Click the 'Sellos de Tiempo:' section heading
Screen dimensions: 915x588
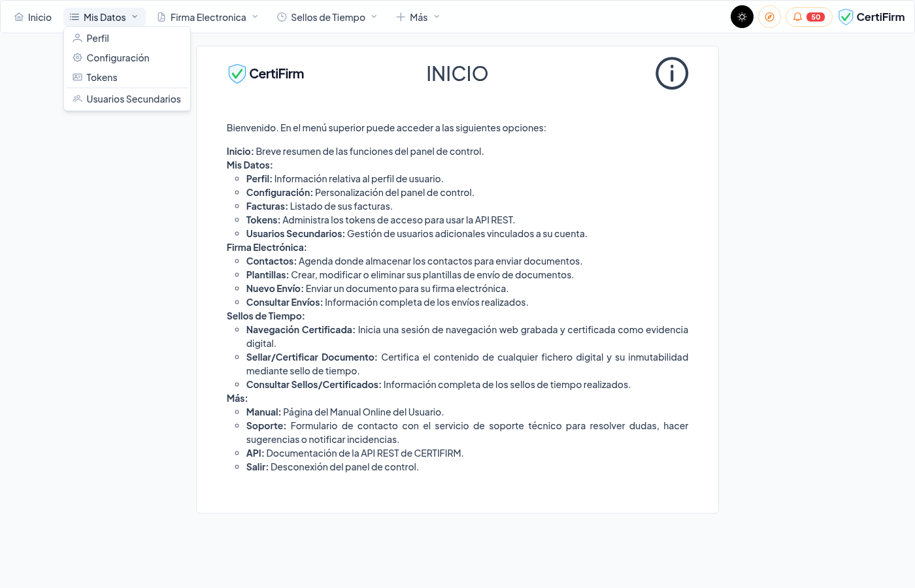click(266, 316)
